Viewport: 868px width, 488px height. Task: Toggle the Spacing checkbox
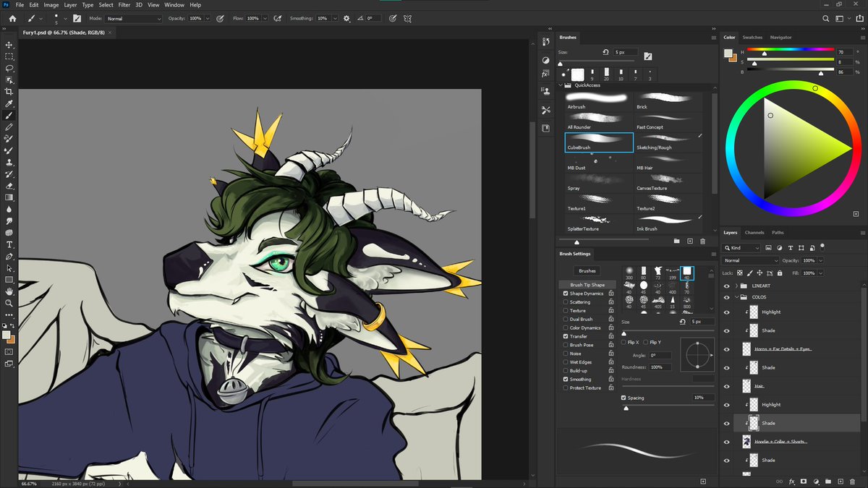[x=624, y=398]
